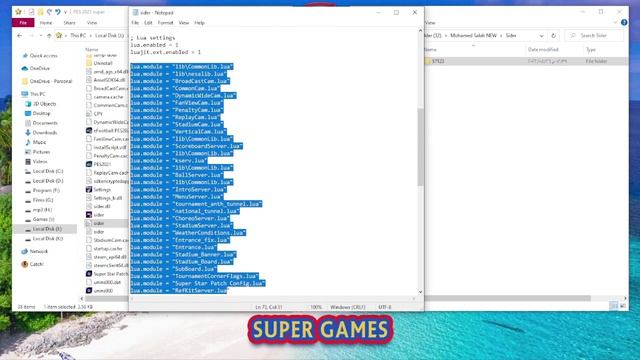Select OneDrive - Personal in navigation pane
The image size is (640, 360).
51,81
